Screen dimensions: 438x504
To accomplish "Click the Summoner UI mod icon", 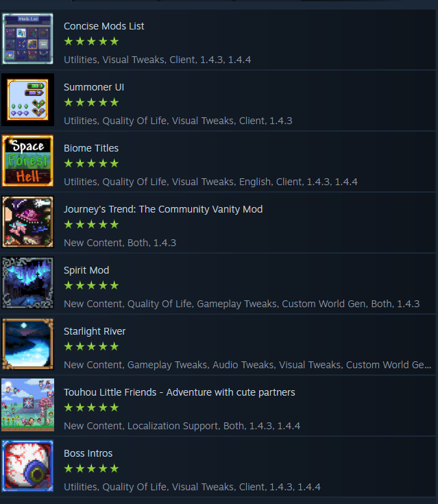I will pyautogui.click(x=27, y=99).
